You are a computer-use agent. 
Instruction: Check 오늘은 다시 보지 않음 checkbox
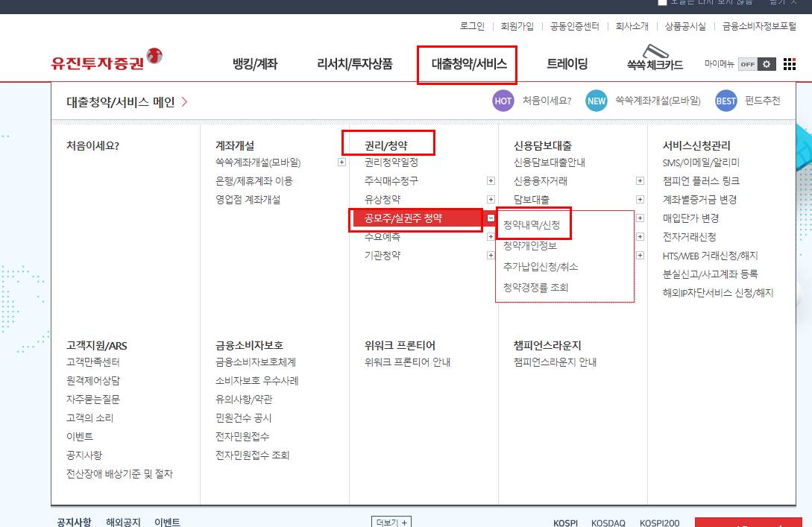coord(661,3)
